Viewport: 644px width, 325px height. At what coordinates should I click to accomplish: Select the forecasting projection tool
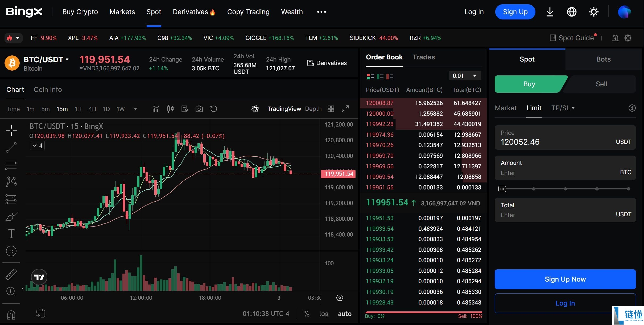pyautogui.click(x=11, y=199)
